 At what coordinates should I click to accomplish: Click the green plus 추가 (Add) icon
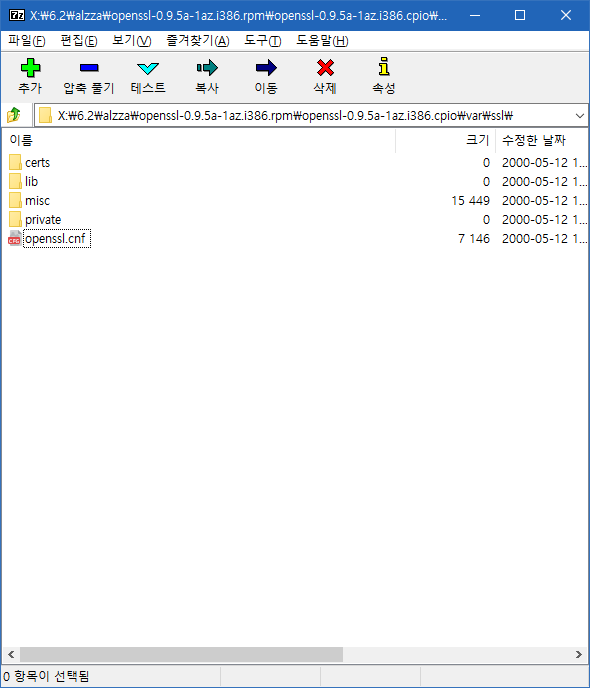30,68
